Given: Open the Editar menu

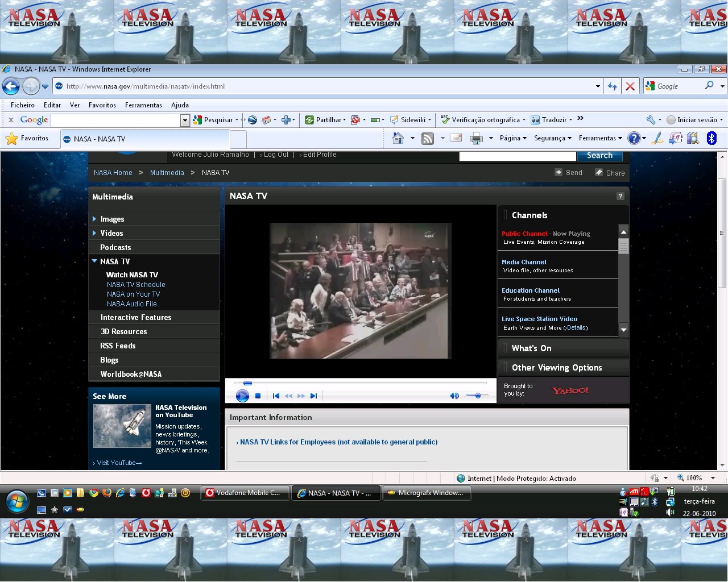Looking at the screenshot, I should [x=52, y=105].
